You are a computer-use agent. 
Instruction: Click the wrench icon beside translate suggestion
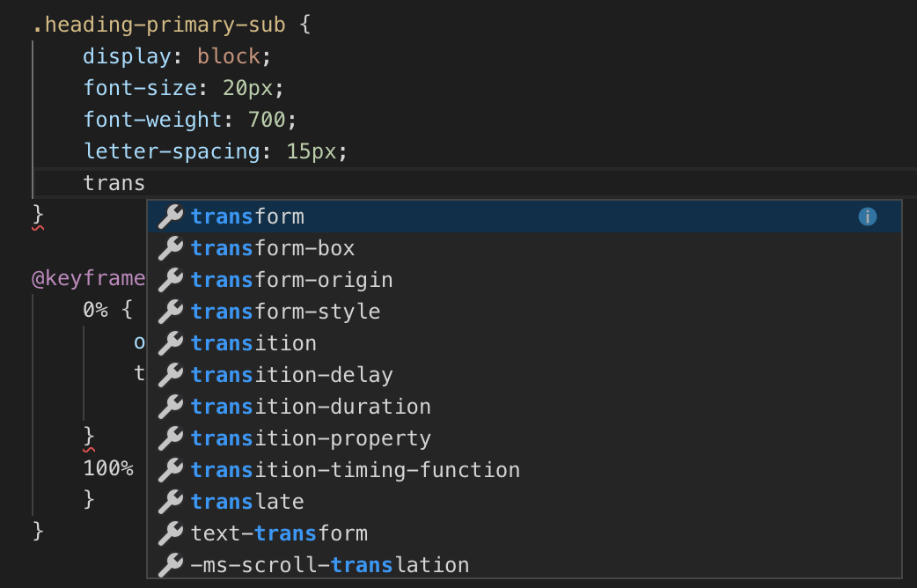pyautogui.click(x=169, y=501)
